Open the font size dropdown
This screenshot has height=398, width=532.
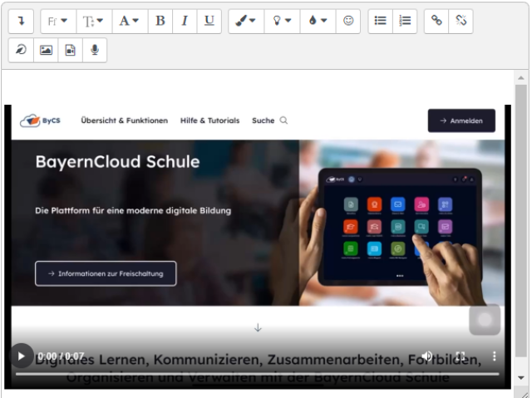tap(93, 22)
